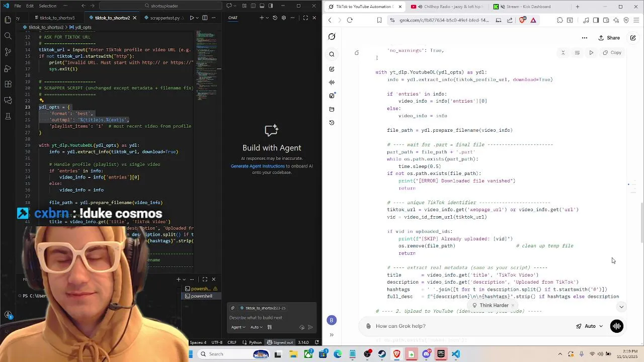Toggle Brave browser sidebar panel

(596, 20)
